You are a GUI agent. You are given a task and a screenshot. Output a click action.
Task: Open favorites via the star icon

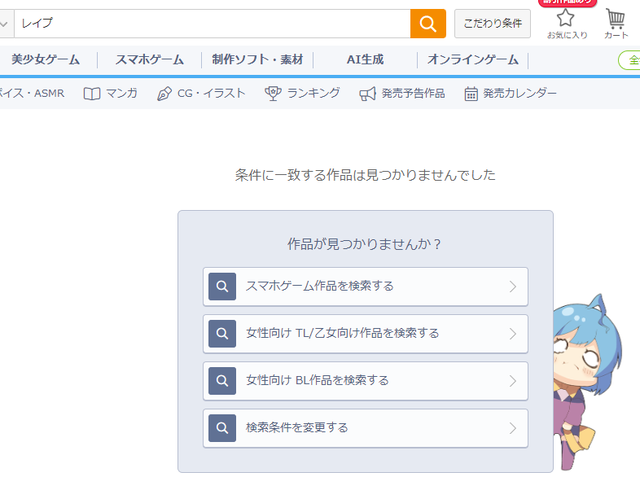pos(565,18)
